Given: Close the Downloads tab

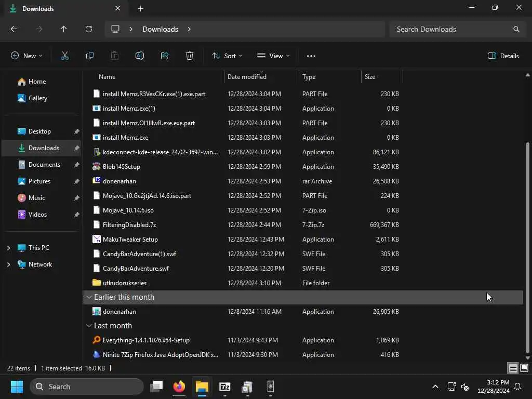Looking at the screenshot, I should point(118,8).
